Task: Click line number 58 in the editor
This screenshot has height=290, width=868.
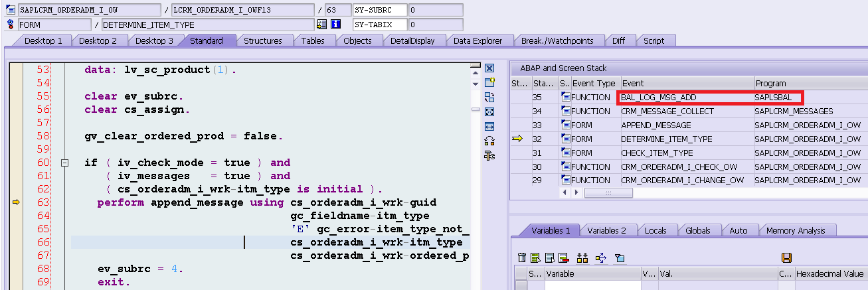Action: tap(43, 136)
